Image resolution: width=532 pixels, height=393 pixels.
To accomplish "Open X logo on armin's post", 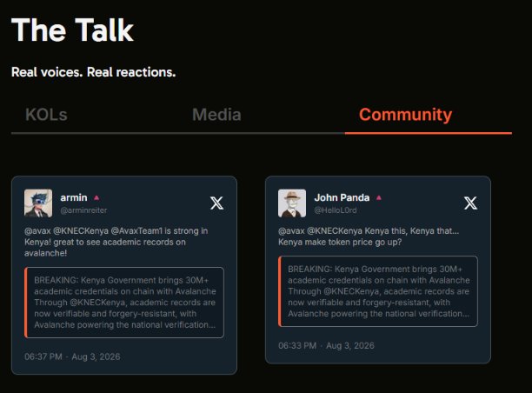I will pos(216,203).
